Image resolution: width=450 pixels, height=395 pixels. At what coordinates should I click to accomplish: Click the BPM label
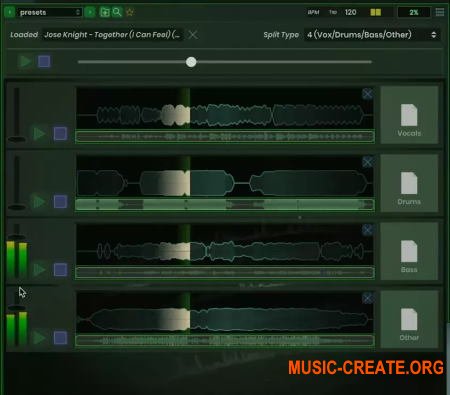pos(313,12)
